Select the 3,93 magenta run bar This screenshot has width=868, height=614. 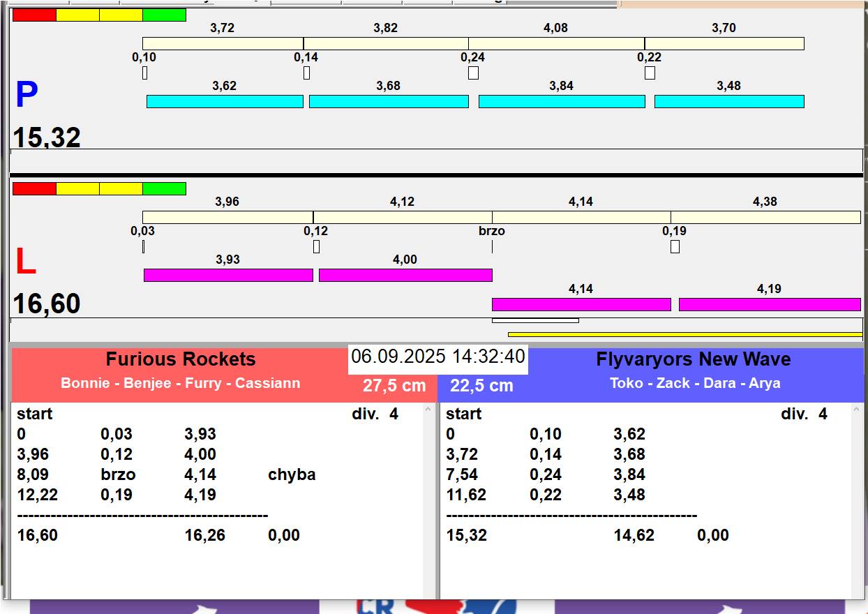tap(228, 276)
